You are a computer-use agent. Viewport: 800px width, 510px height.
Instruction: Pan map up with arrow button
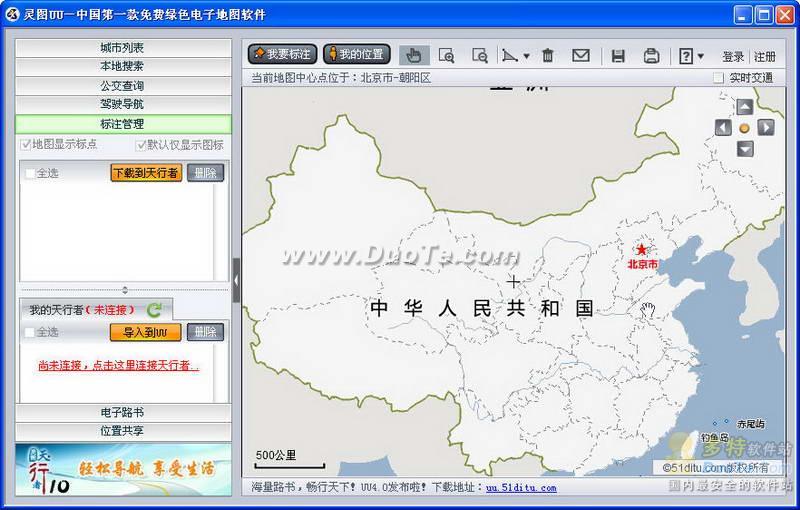click(744, 107)
